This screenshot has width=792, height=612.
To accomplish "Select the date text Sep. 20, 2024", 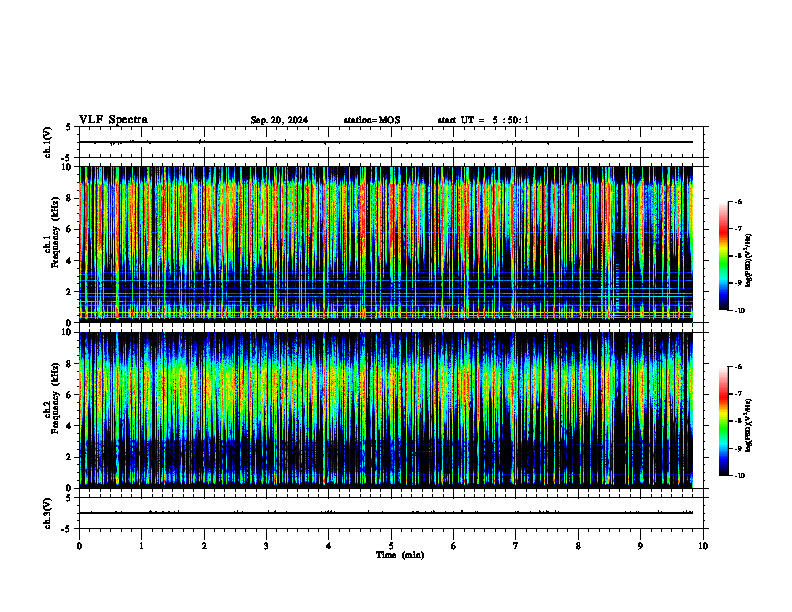I will click(279, 120).
